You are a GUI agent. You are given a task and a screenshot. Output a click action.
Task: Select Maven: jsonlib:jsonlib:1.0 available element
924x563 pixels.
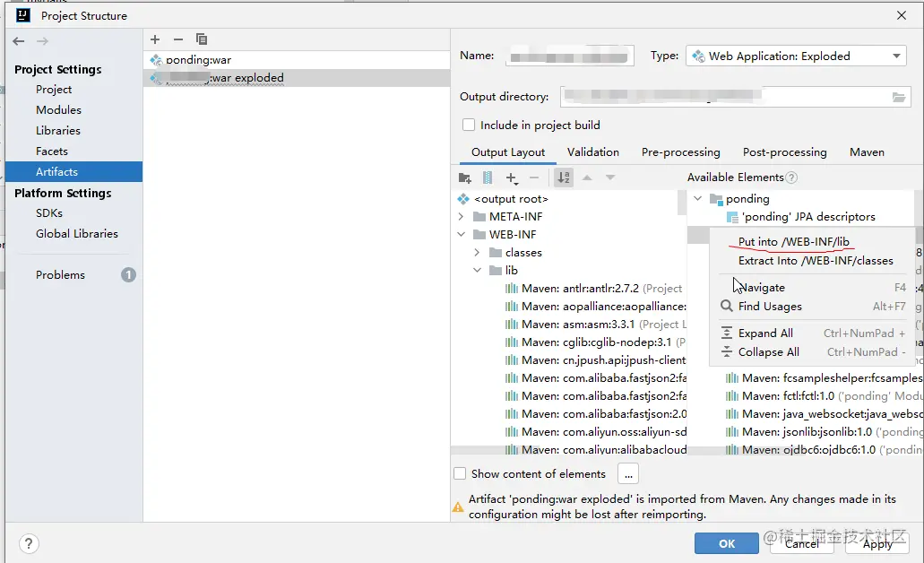click(x=824, y=431)
